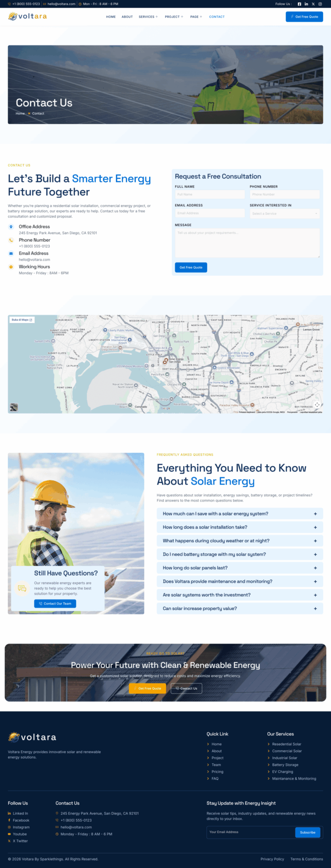Screen dimensions: 331x868
Task: Expand 'What happens during cloudy weather' question
Action: (240, 541)
